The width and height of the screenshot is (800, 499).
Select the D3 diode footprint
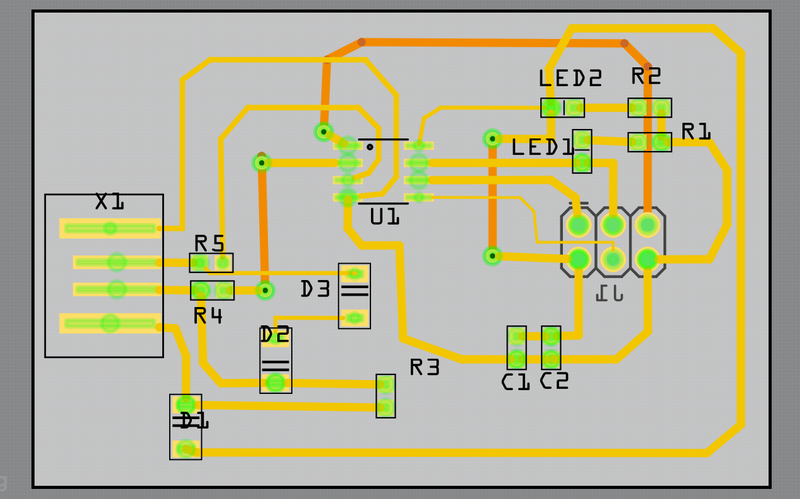[354, 295]
